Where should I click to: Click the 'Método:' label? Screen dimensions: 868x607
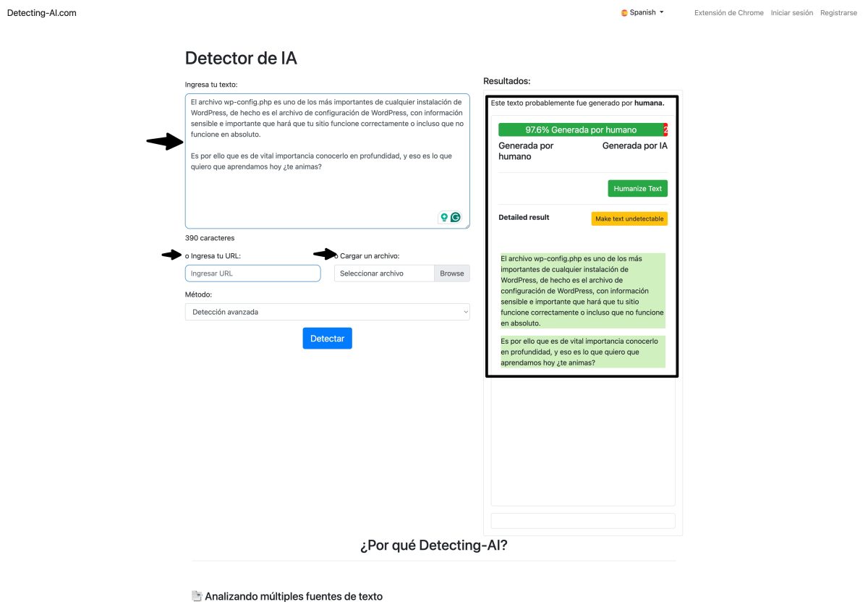pos(198,294)
